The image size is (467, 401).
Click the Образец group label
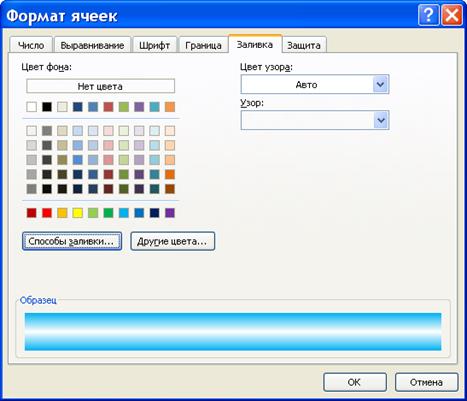click(38, 300)
